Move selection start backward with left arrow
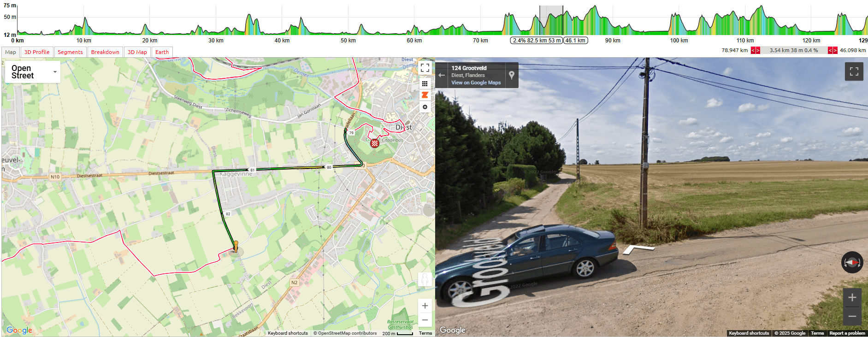The height and width of the screenshot is (337, 868). click(753, 51)
